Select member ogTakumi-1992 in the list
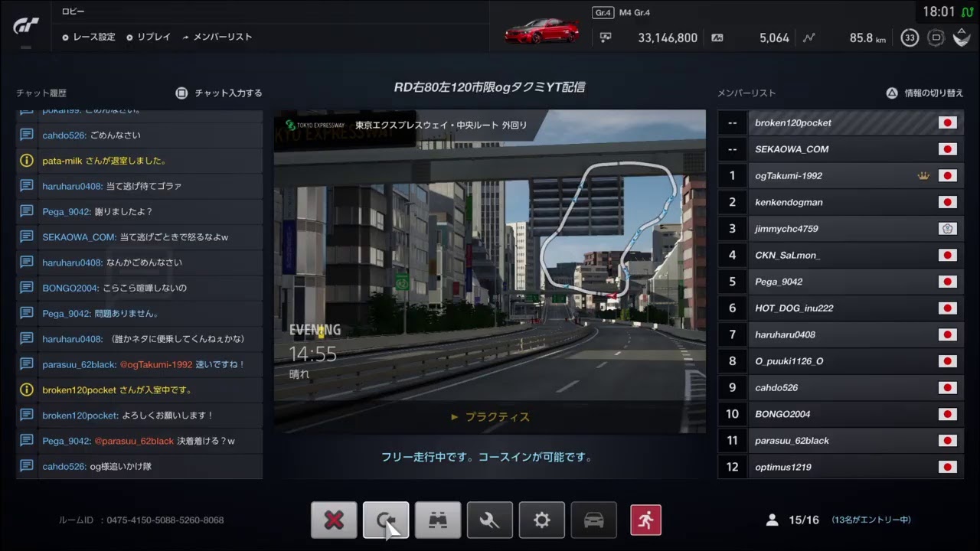 pos(841,176)
